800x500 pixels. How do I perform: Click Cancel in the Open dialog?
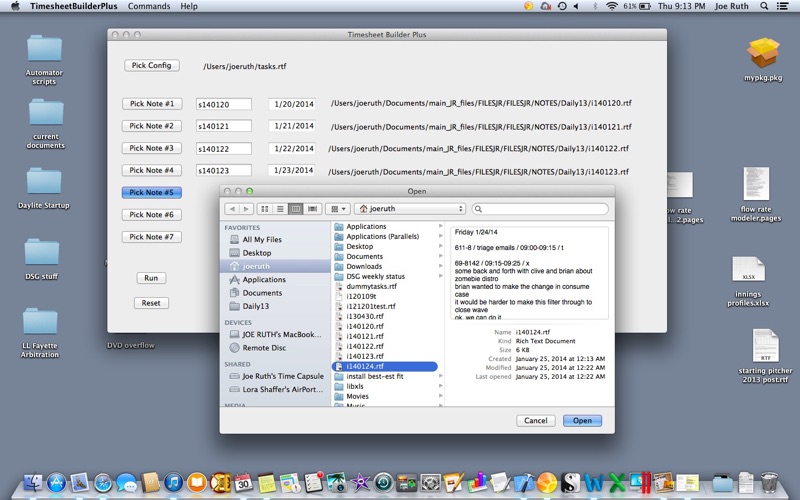click(536, 420)
